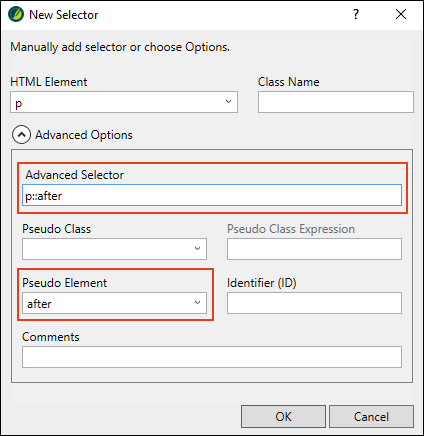424x436 pixels.
Task: Click the Advanced Selector label
Action: point(75,175)
